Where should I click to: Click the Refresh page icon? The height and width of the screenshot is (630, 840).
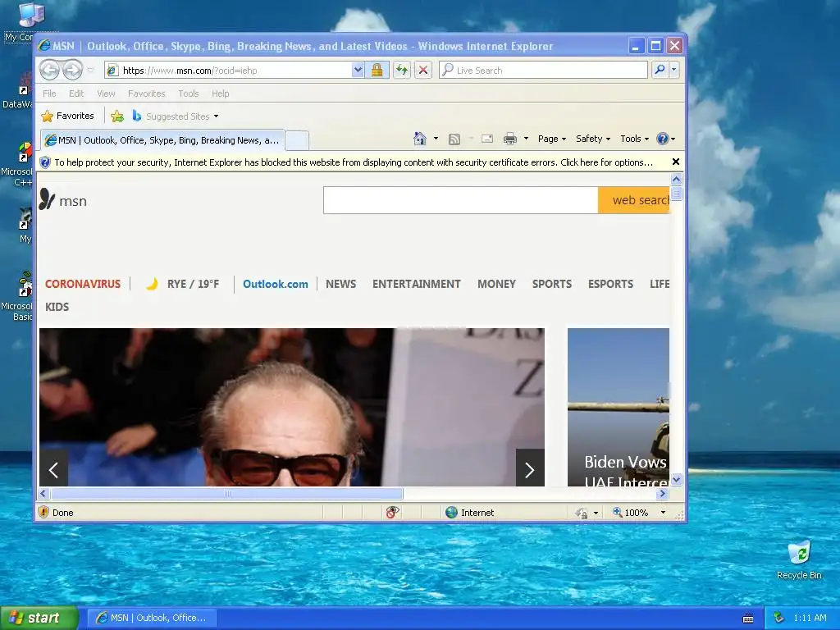tap(402, 71)
